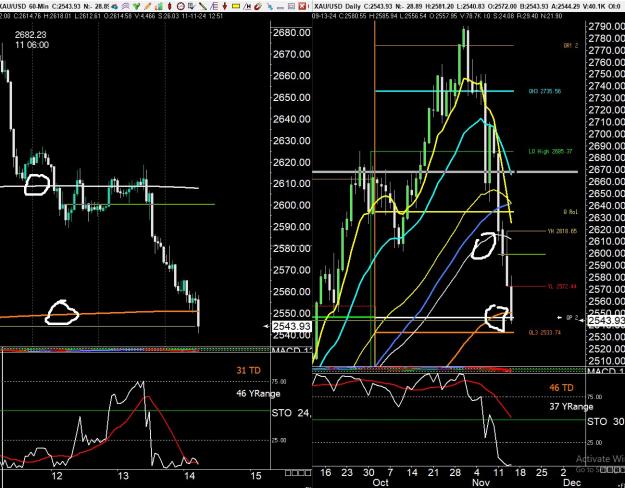Screen dimensions: 625x488
Task: Click the orange '46 TD' label on Daily chart
Action: (x=561, y=388)
